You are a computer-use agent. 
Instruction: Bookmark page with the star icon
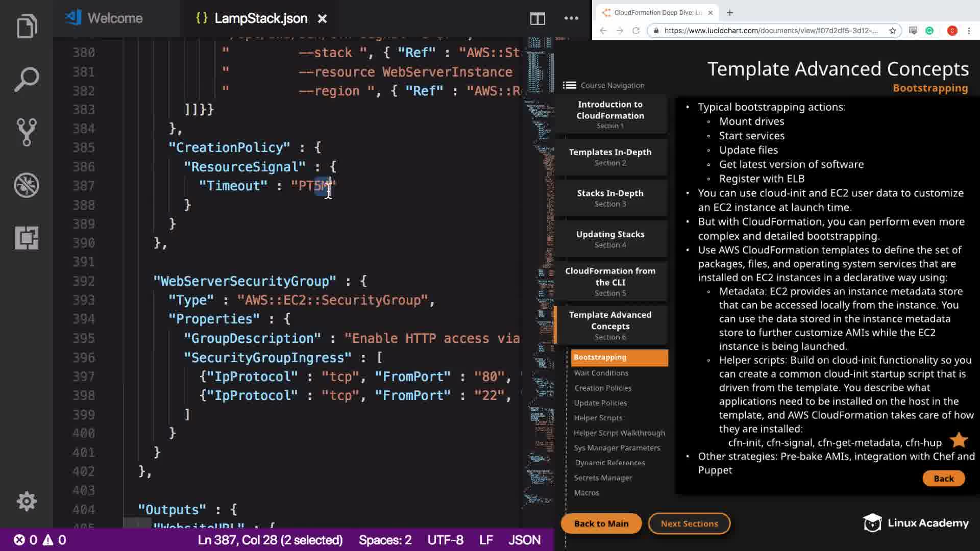pyautogui.click(x=892, y=31)
